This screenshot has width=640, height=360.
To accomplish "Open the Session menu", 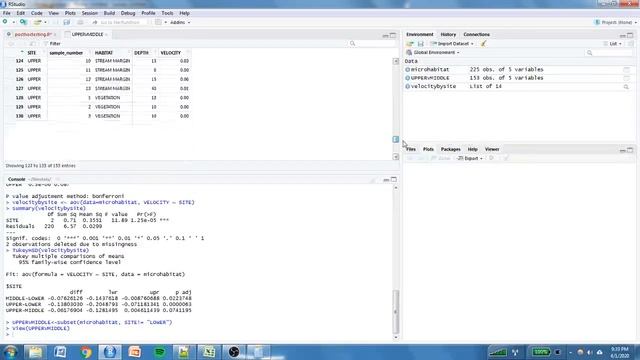I will click(89, 13).
